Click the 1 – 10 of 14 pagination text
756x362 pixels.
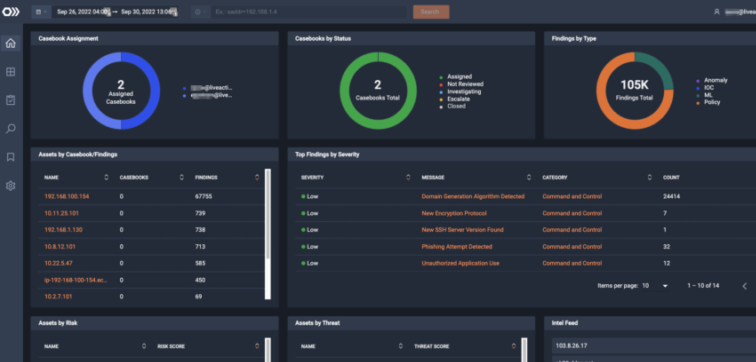(x=703, y=286)
